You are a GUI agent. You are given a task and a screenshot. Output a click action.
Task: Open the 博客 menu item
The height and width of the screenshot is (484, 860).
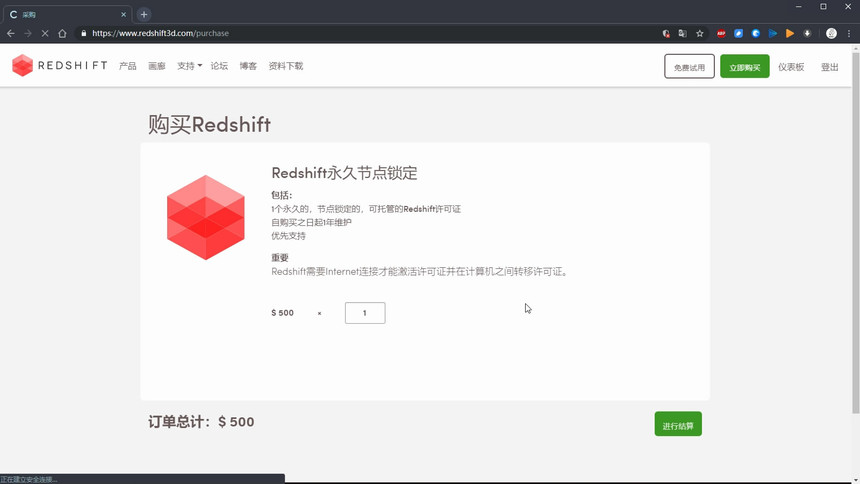(248, 66)
